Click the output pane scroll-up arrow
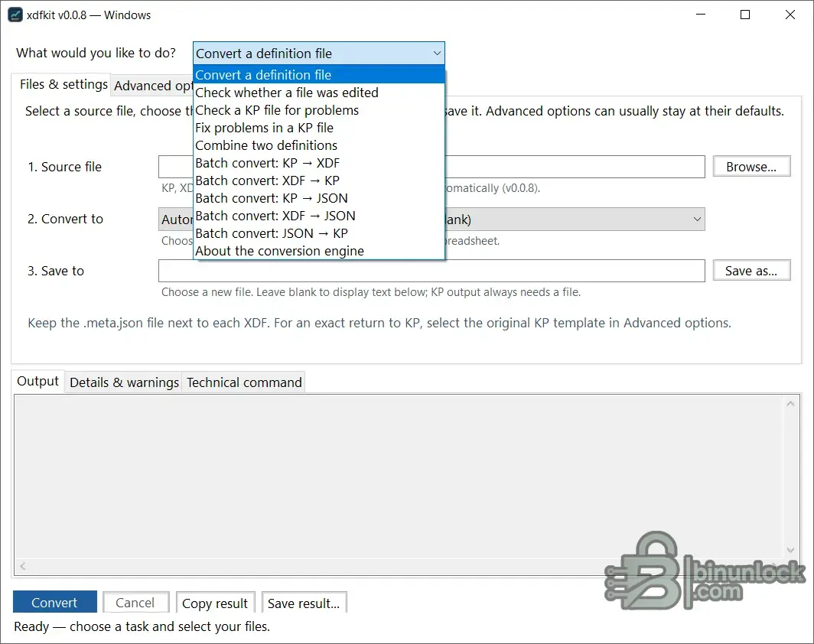Screen dimensions: 814x644 [x=790, y=403]
